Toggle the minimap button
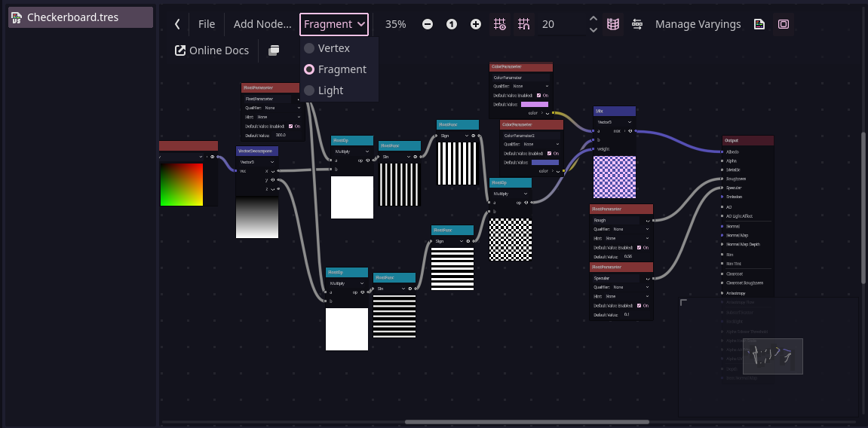The width and height of the screenshot is (868, 428). point(613,24)
